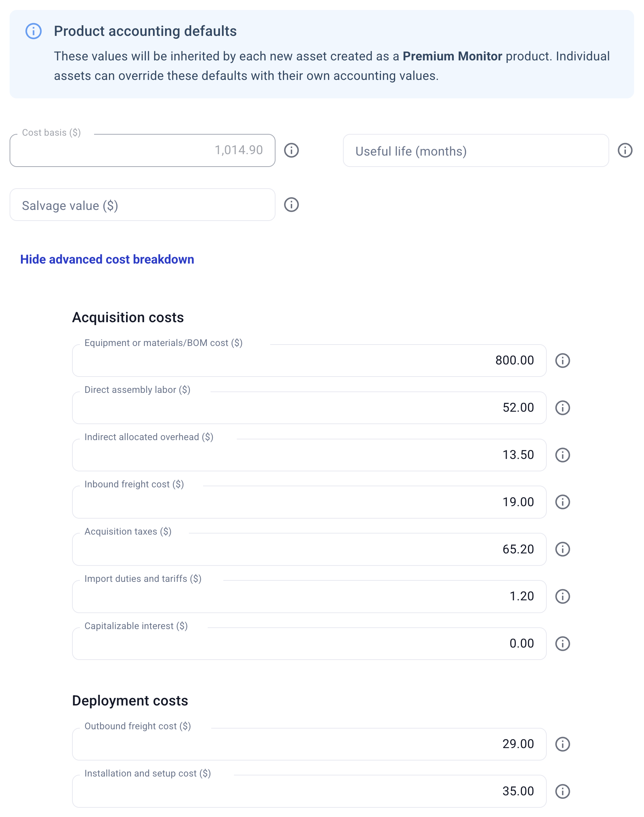Click the blue info icon in defaults banner

[x=34, y=31]
